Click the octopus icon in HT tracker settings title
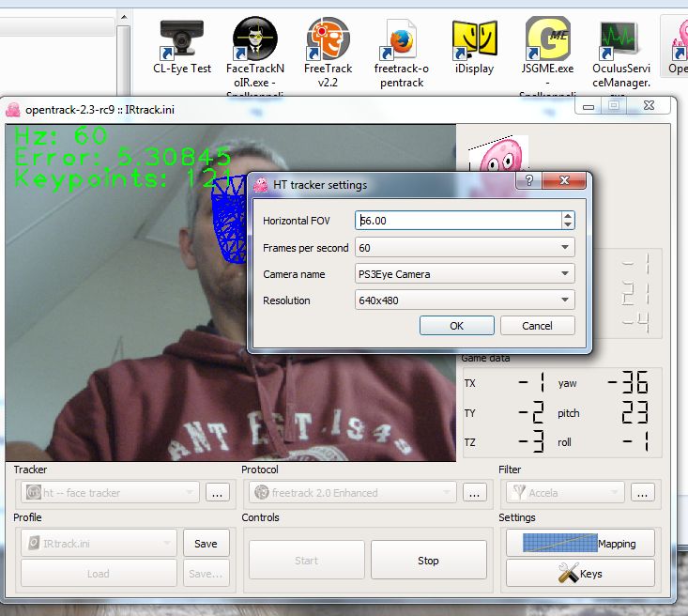The width and height of the screenshot is (688, 616). [261, 185]
